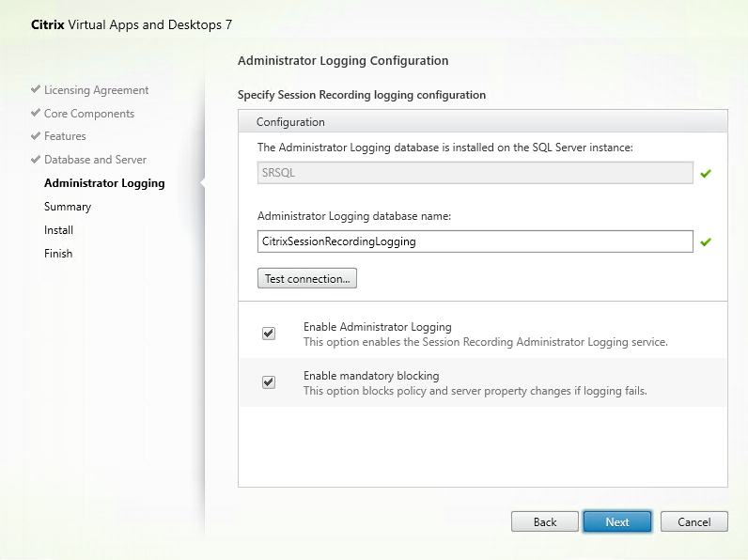Select the Install step in the sidebar

(58, 230)
